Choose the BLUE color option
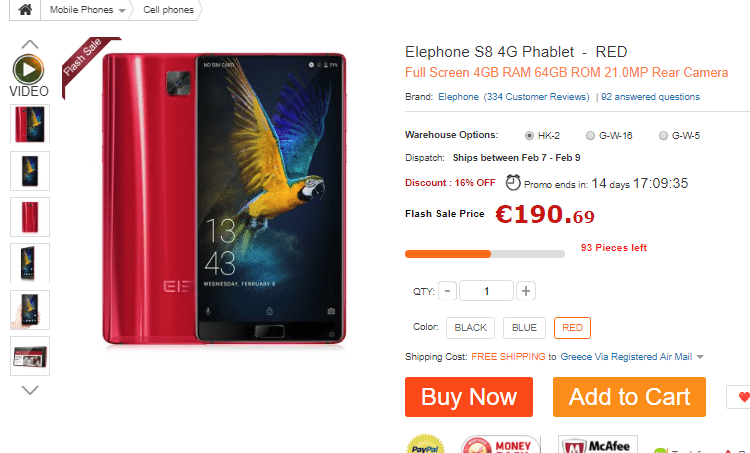750x453 pixels. point(524,328)
